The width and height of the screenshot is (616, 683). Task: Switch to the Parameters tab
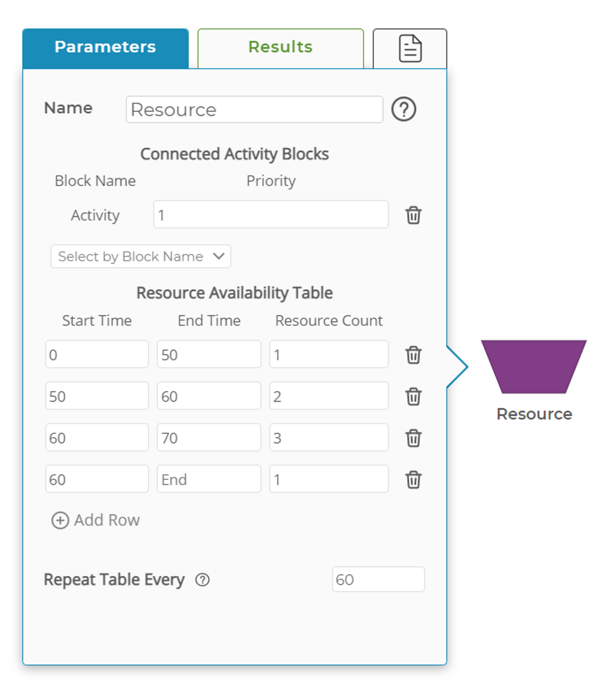point(106,48)
